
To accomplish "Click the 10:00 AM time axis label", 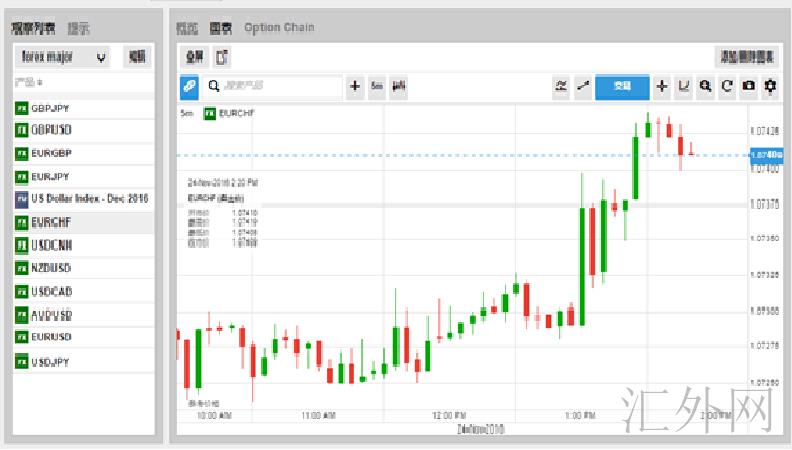I will (214, 415).
